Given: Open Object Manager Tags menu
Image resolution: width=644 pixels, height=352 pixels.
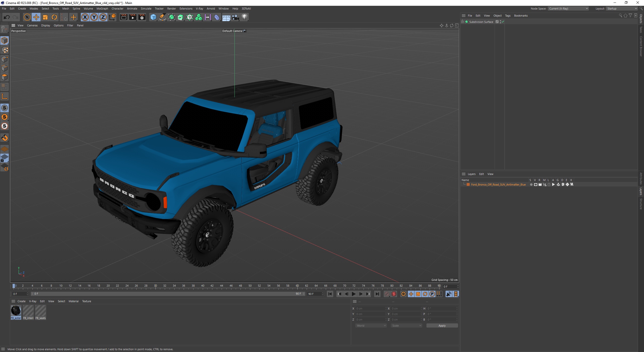Looking at the screenshot, I should click(x=508, y=16).
